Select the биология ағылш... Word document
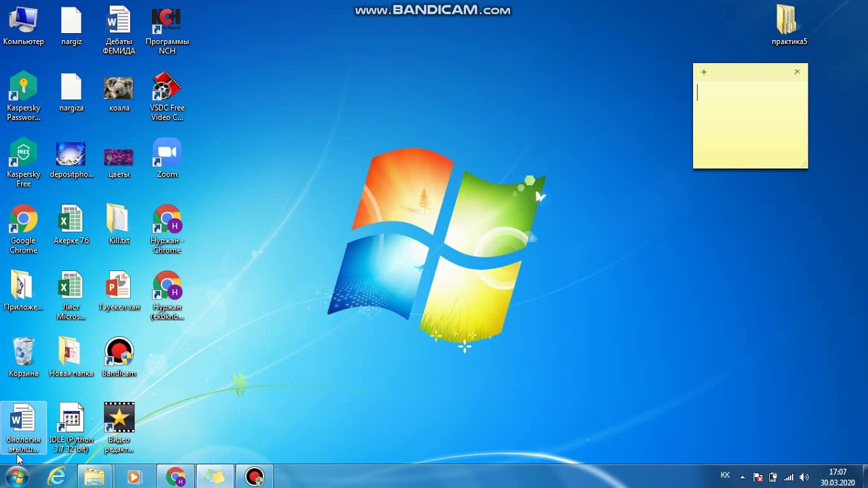The width and height of the screenshot is (868, 488). click(x=23, y=428)
